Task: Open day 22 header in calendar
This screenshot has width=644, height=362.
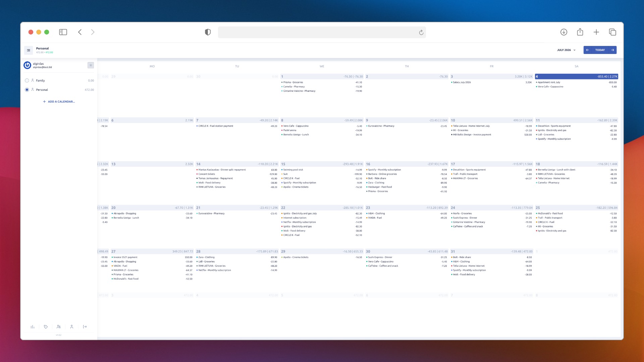Action: (x=322, y=208)
